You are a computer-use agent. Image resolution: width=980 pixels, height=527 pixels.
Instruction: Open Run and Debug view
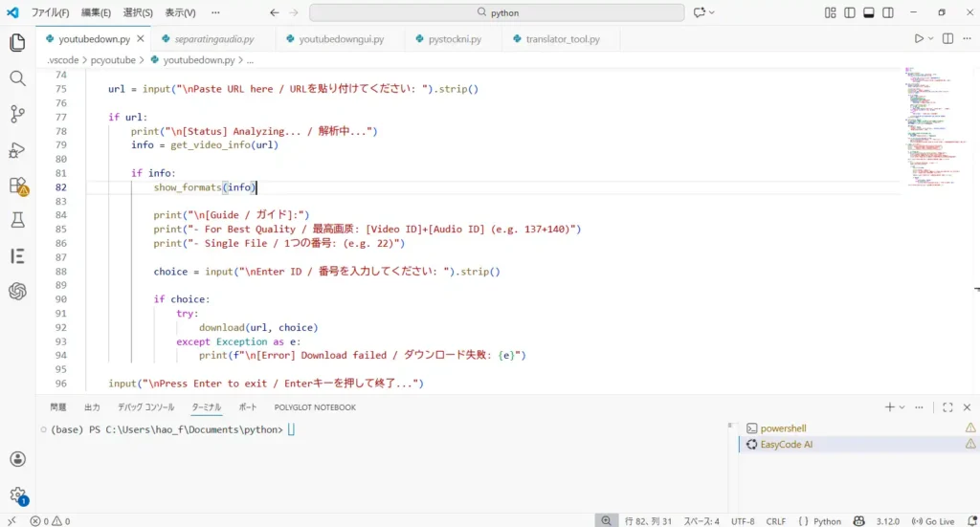17,150
